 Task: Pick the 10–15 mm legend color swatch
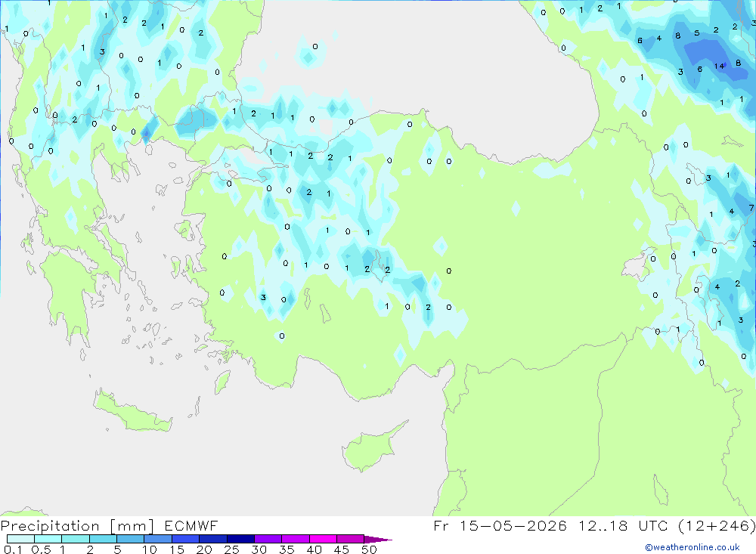pyautogui.click(x=158, y=539)
